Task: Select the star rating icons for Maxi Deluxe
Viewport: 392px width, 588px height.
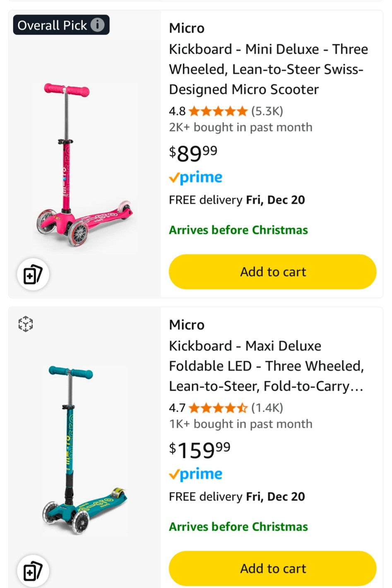Action: 217,407
